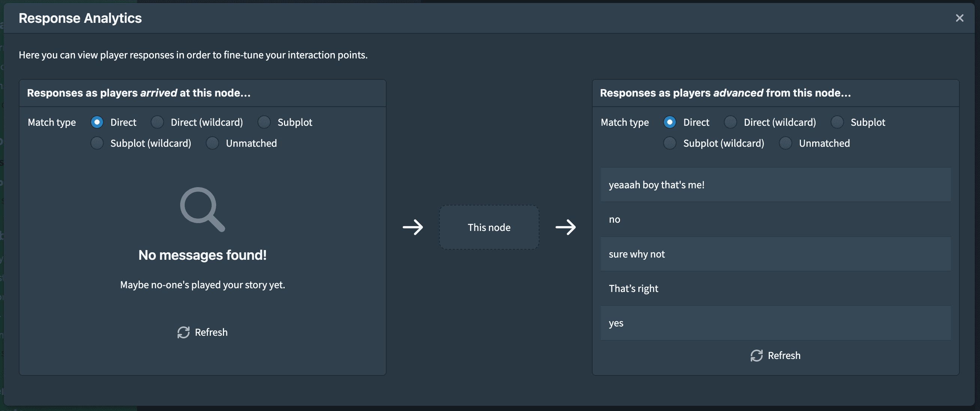
Task: Select Direct (wildcard) match type in arrived panel
Action: (x=157, y=122)
